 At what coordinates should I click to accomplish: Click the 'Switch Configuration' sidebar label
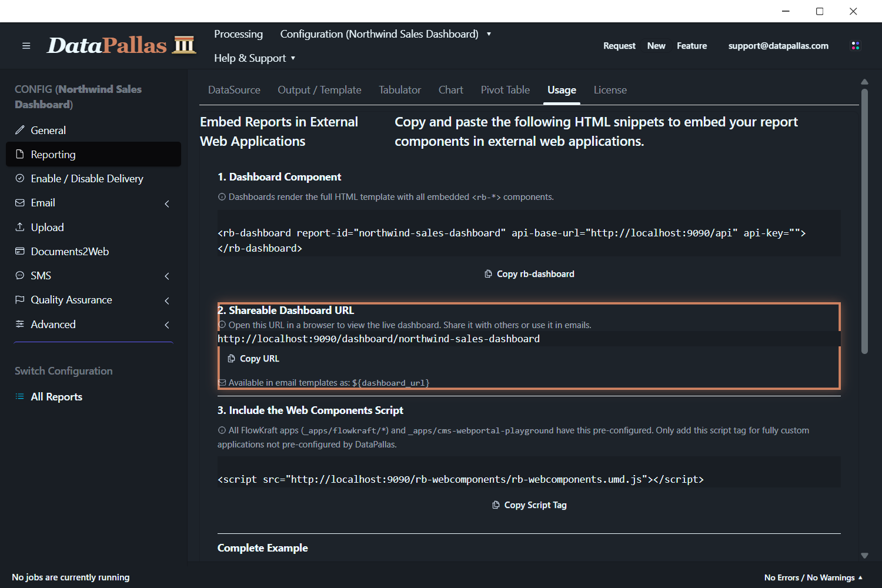click(64, 371)
